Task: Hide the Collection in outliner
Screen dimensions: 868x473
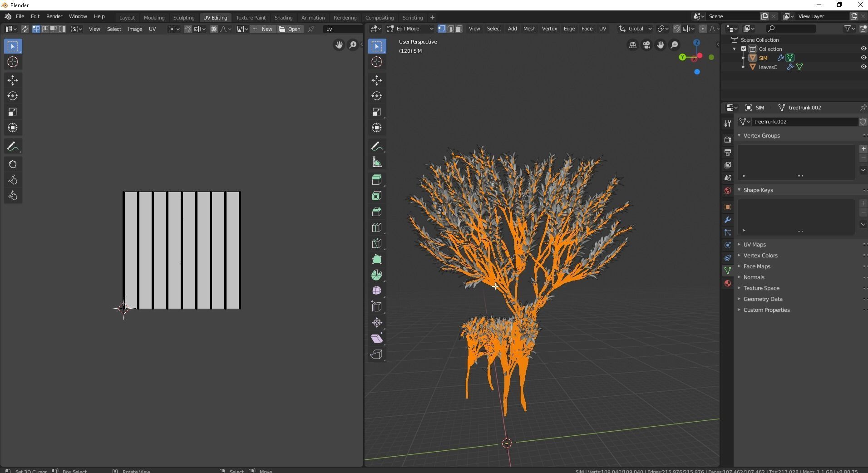Action: point(863,49)
